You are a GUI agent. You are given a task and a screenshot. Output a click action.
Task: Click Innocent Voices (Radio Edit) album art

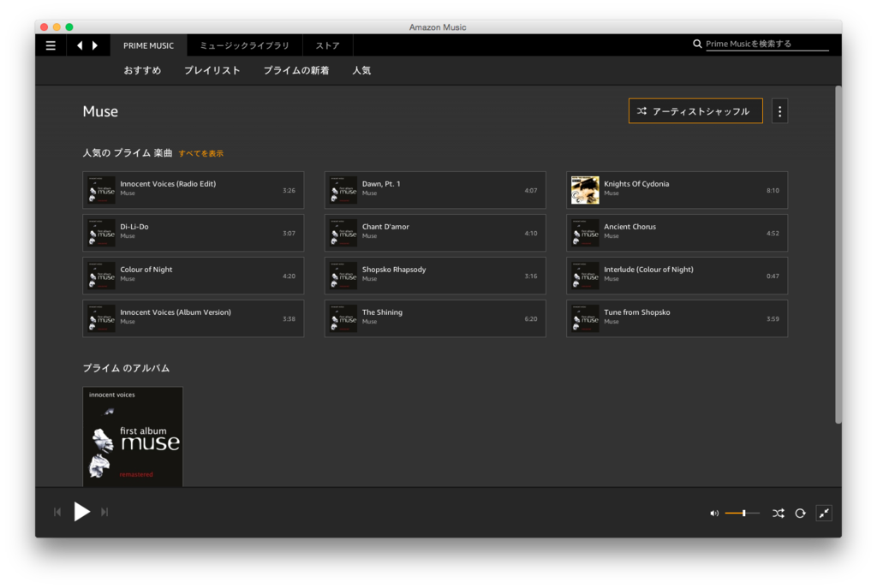[101, 190]
